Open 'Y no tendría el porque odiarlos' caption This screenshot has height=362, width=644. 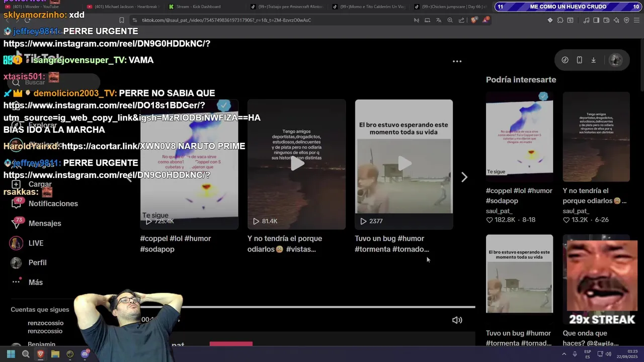coord(285,244)
